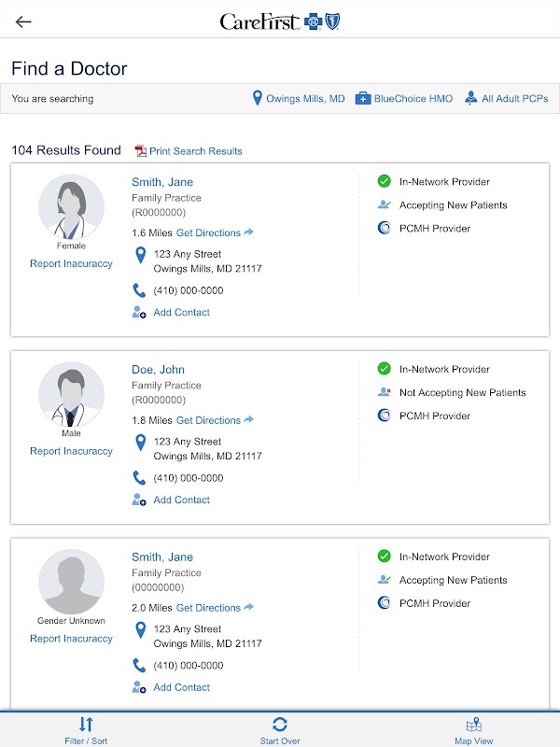Click 'Not Accepting New Patients' text
The width and height of the screenshot is (560, 747).
point(463,392)
